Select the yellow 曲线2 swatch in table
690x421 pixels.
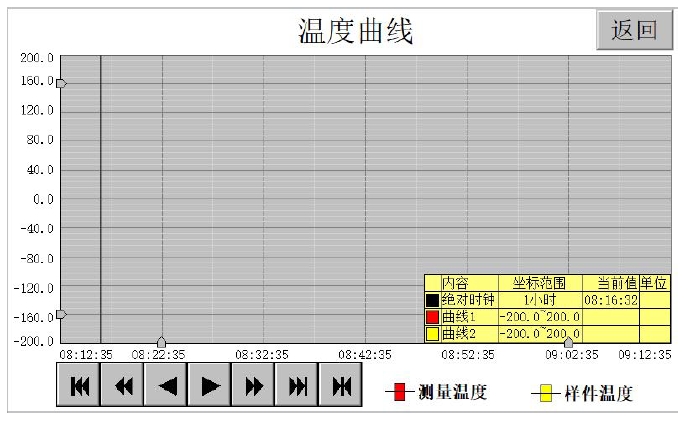click(x=432, y=333)
